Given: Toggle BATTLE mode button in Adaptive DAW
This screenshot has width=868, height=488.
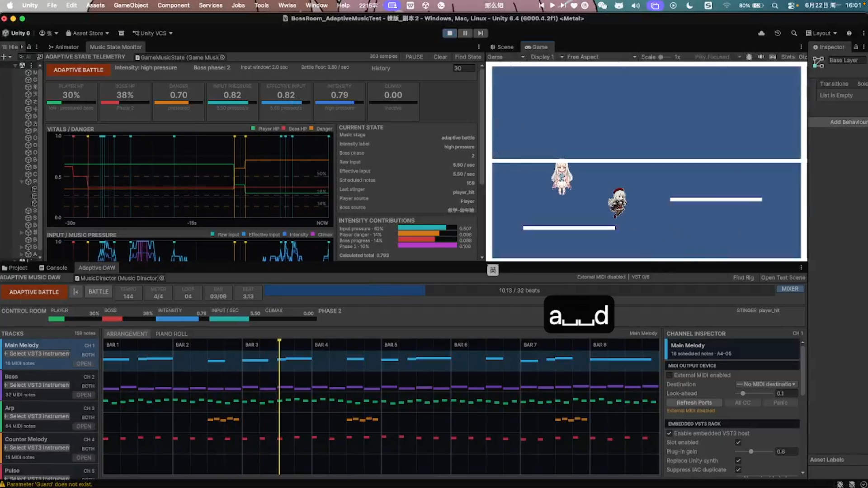Looking at the screenshot, I should [x=99, y=292].
